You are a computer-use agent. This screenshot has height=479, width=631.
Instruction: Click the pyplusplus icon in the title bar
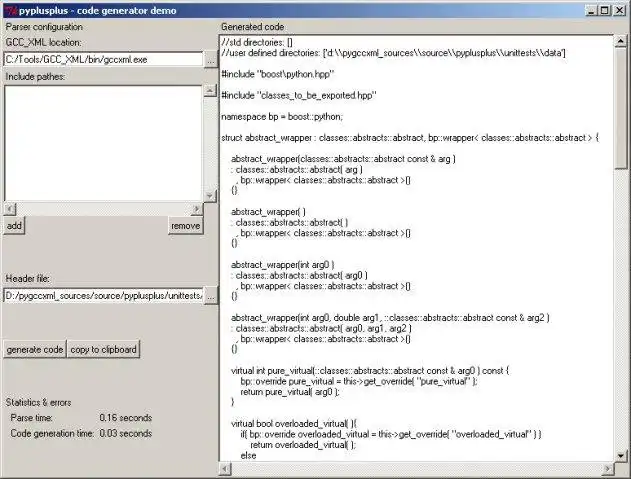point(12,10)
